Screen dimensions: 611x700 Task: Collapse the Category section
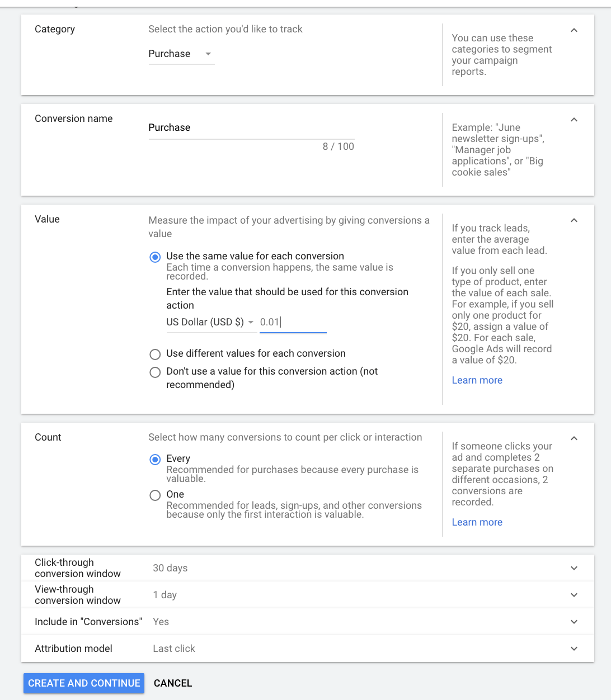pos(574,30)
